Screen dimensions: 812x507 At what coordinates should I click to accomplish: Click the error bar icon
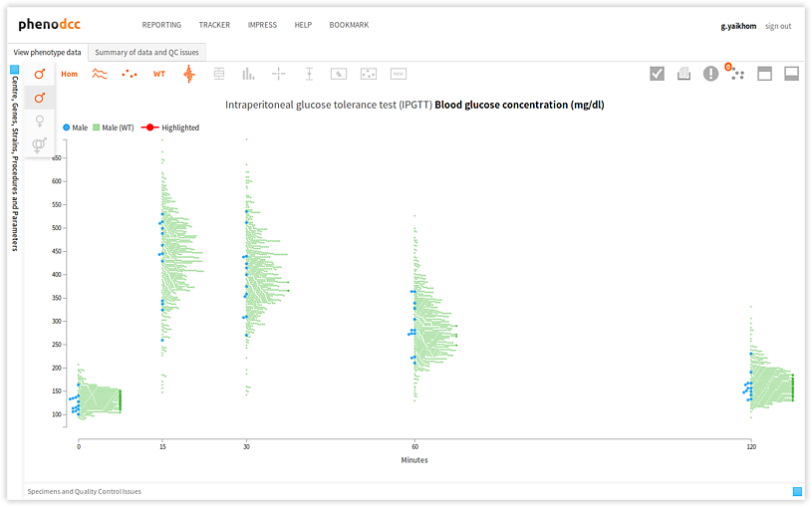tap(309, 74)
